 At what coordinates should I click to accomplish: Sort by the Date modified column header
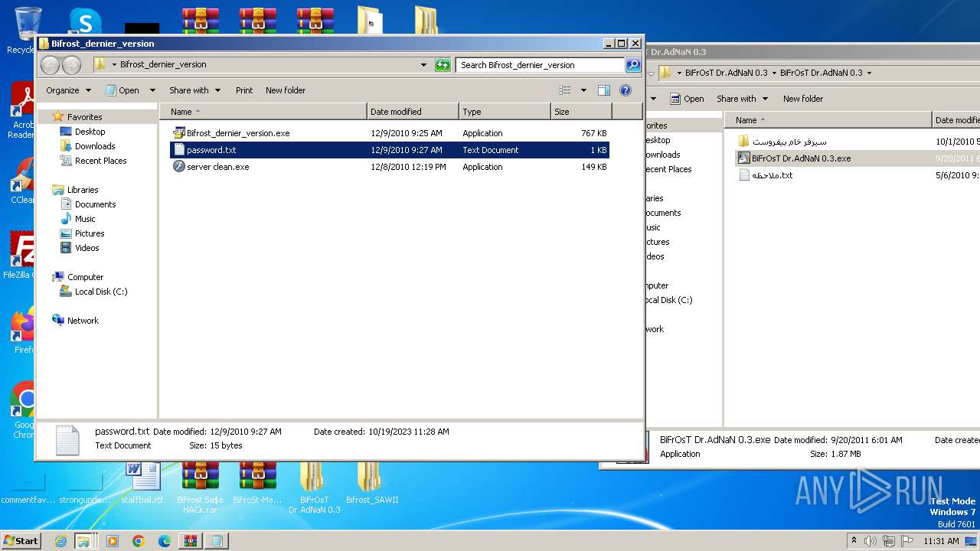413,112
